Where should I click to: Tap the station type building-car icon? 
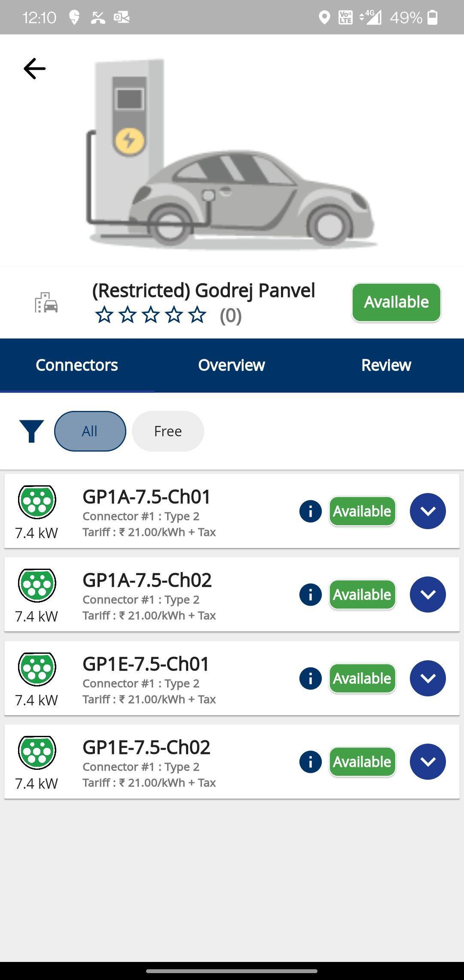click(x=46, y=303)
